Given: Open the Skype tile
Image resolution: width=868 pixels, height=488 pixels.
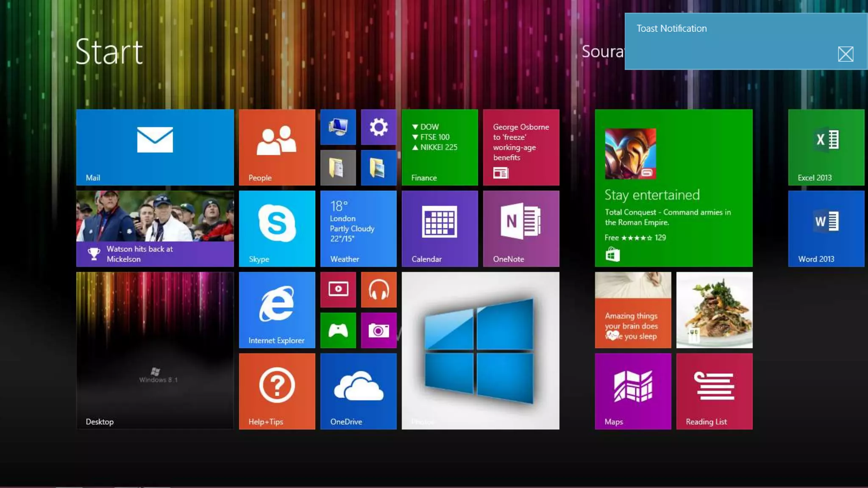Looking at the screenshot, I should (x=277, y=228).
